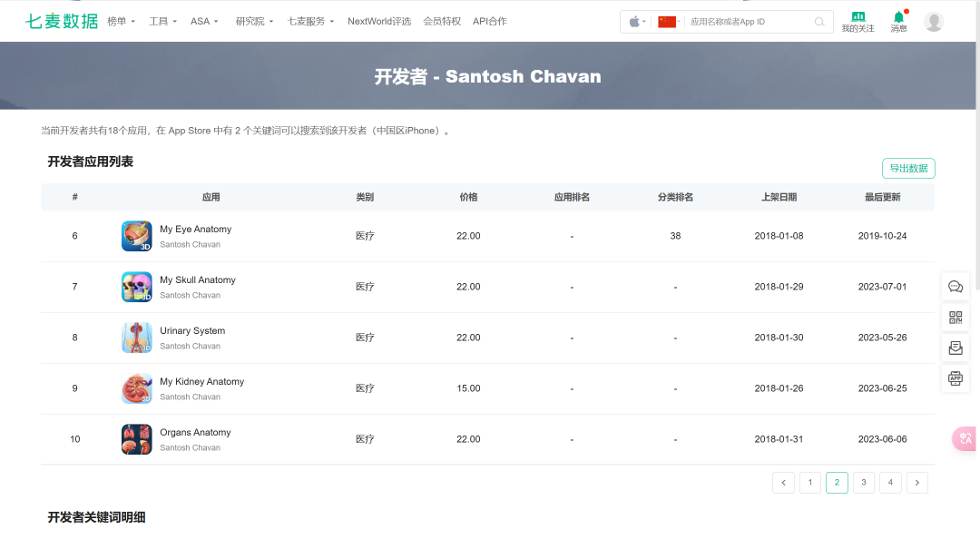Open the chat support sidebar icon

pos(955,287)
